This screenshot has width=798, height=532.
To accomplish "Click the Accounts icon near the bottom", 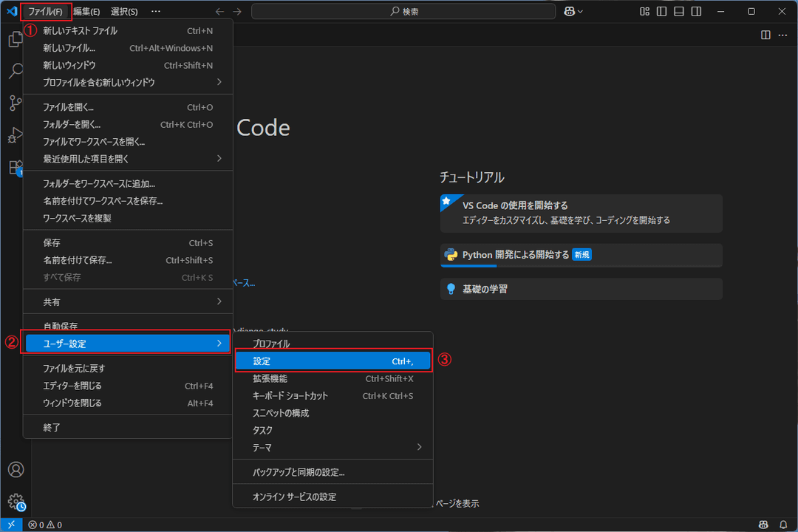I will [16, 469].
